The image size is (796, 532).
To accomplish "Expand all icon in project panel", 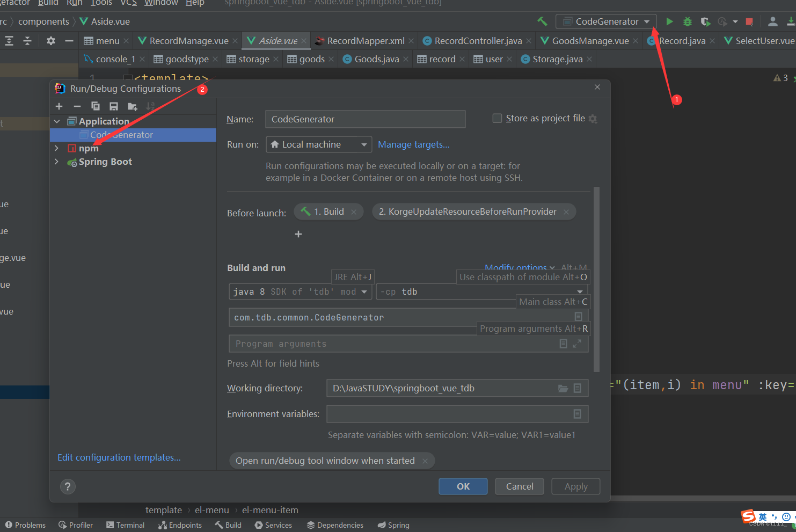I will pos(9,41).
